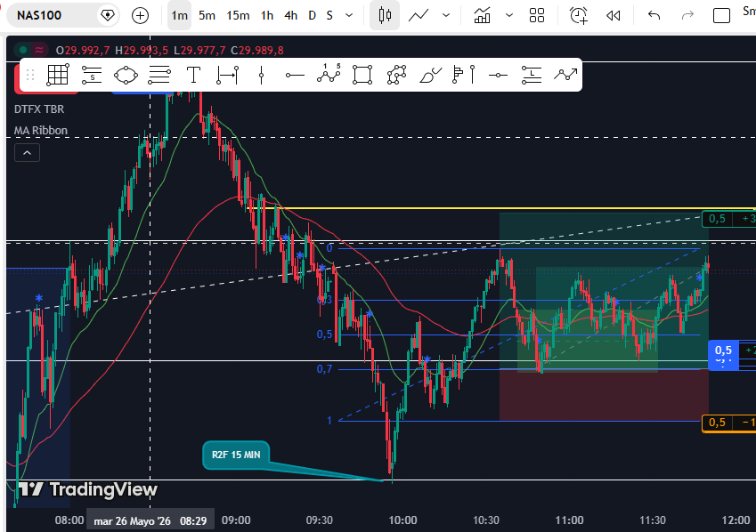Screen dimensions: 756x532
Task: Select the Fib retracement lines tool
Action: coord(159,75)
